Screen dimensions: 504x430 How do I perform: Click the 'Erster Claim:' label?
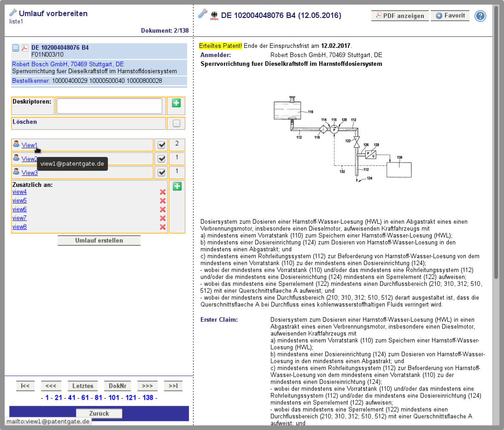[219, 320]
